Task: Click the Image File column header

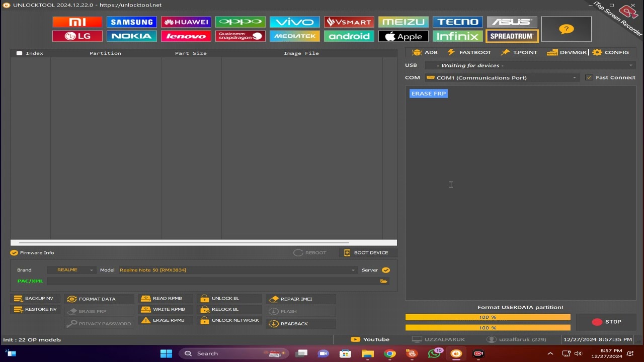Action: (301, 53)
